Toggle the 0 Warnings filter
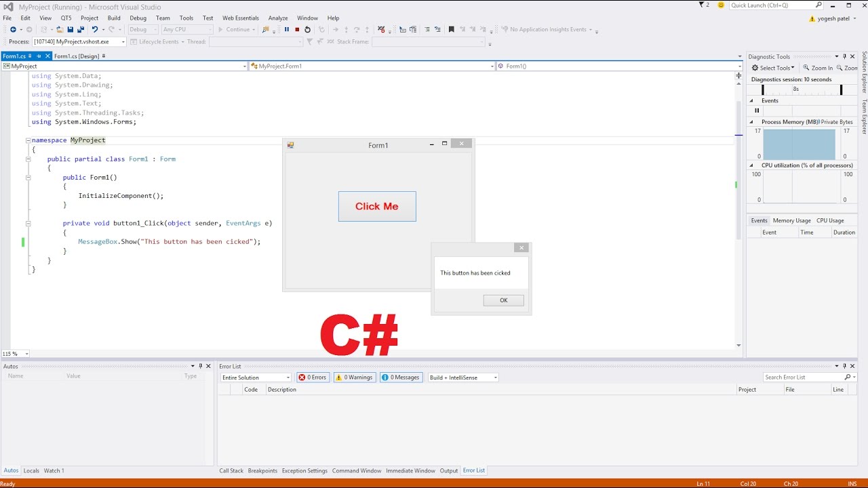 355,378
